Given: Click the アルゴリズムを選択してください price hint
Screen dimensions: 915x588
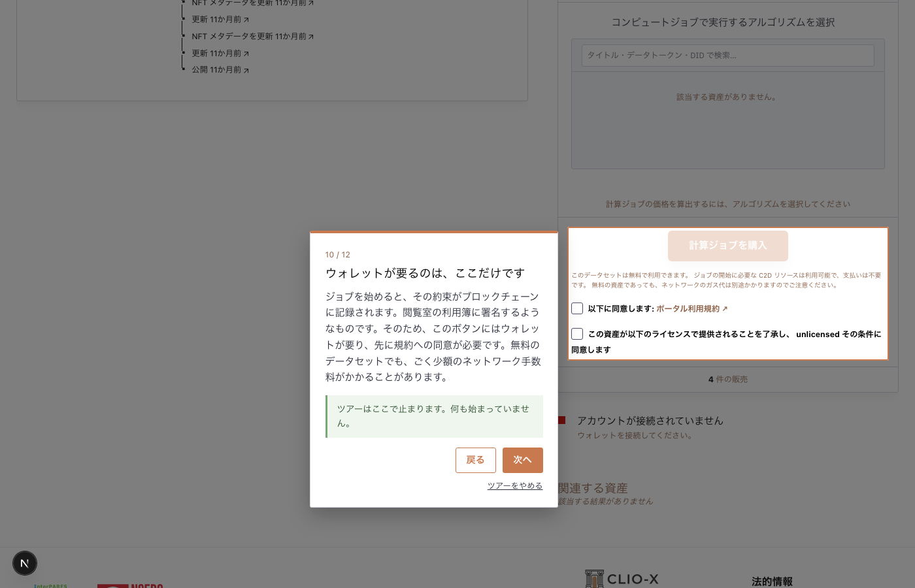Looking at the screenshot, I should (x=728, y=204).
